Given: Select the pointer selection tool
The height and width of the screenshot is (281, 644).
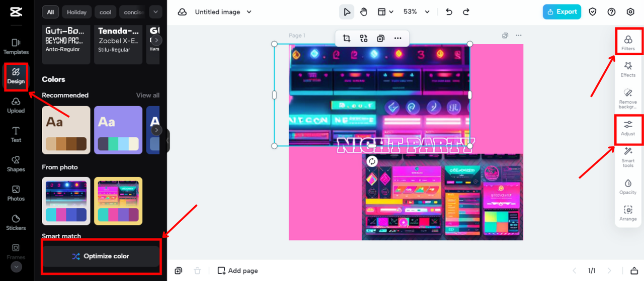Looking at the screenshot, I should click(347, 12).
